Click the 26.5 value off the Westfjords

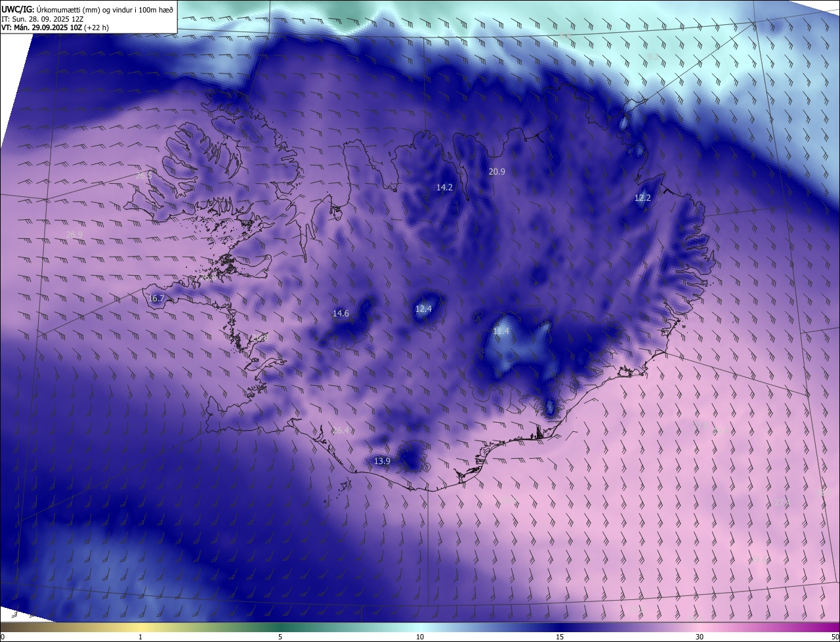[144, 176]
